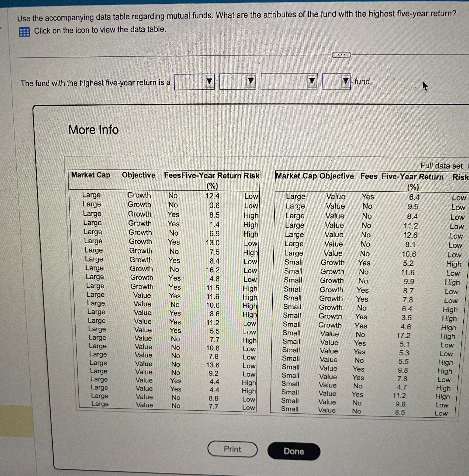Open the second answer dropdown

(237, 82)
